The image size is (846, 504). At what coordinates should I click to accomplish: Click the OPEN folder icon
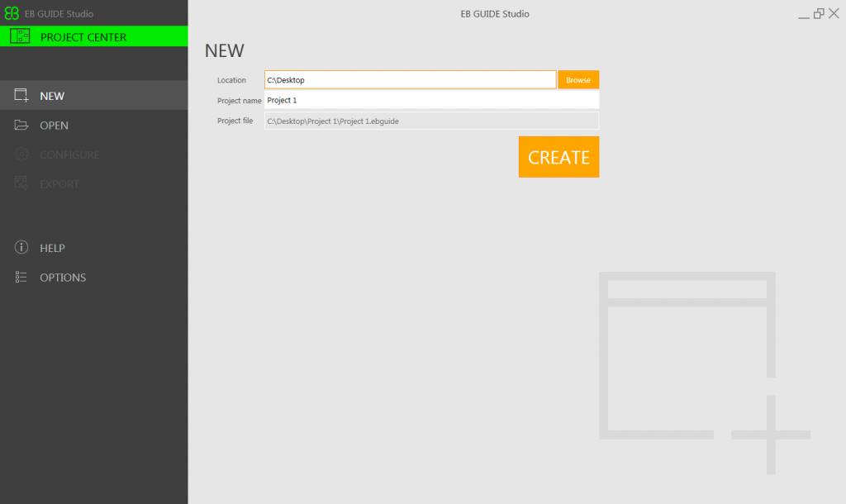coord(21,125)
